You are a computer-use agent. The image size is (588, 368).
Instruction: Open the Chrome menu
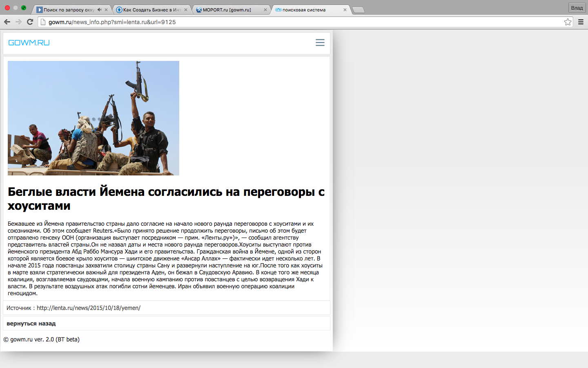[x=581, y=22]
